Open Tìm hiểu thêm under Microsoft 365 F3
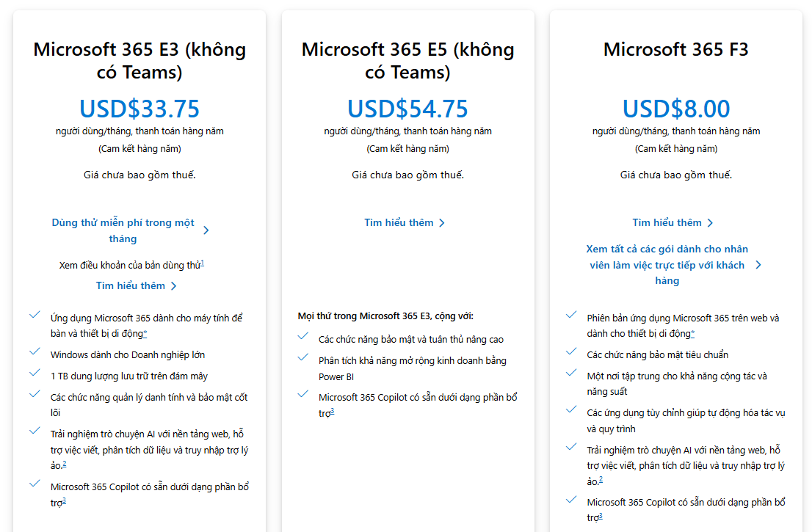 667,222
